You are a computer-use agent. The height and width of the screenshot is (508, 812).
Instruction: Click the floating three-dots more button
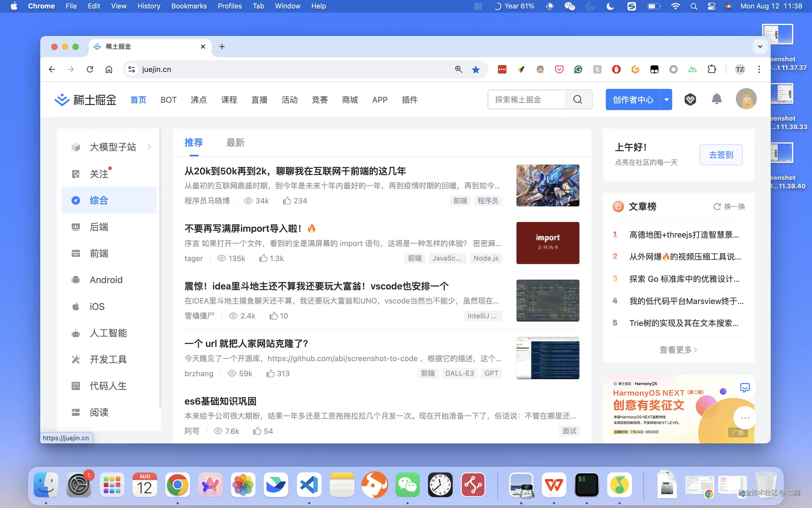click(x=745, y=418)
